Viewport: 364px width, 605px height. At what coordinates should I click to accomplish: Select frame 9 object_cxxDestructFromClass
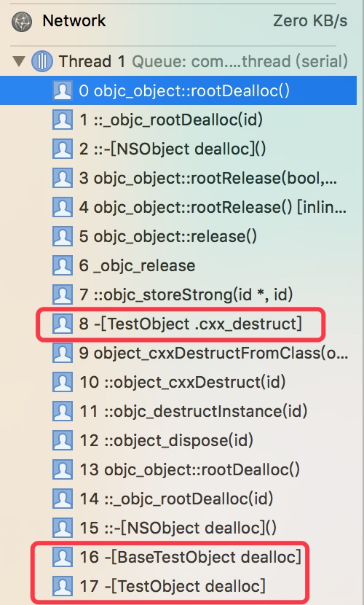click(x=178, y=353)
